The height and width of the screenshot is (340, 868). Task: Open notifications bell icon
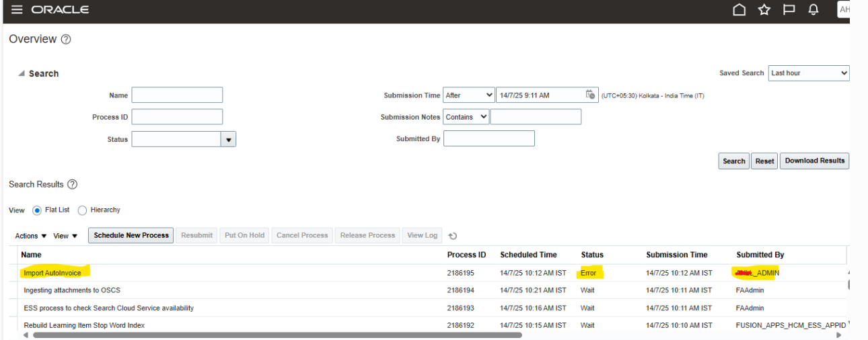click(813, 9)
